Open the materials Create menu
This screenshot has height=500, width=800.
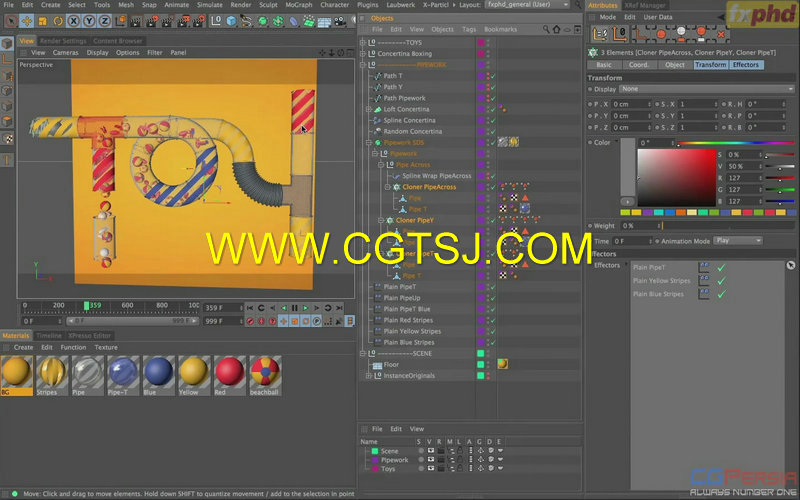23,347
